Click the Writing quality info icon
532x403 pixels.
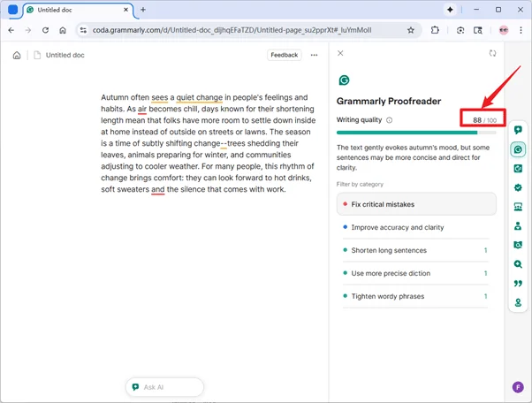pyautogui.click(x=389, y=120)
